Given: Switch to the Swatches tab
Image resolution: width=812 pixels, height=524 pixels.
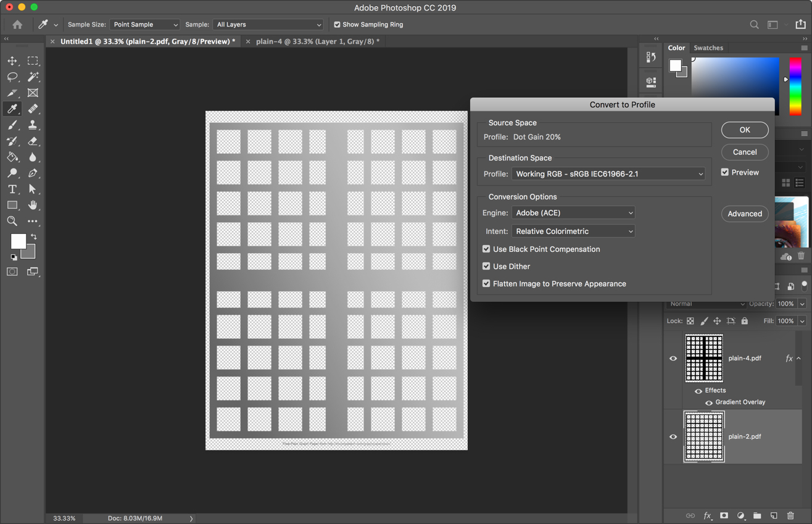Looking at the screenshot, I should (x=708, y=48).
